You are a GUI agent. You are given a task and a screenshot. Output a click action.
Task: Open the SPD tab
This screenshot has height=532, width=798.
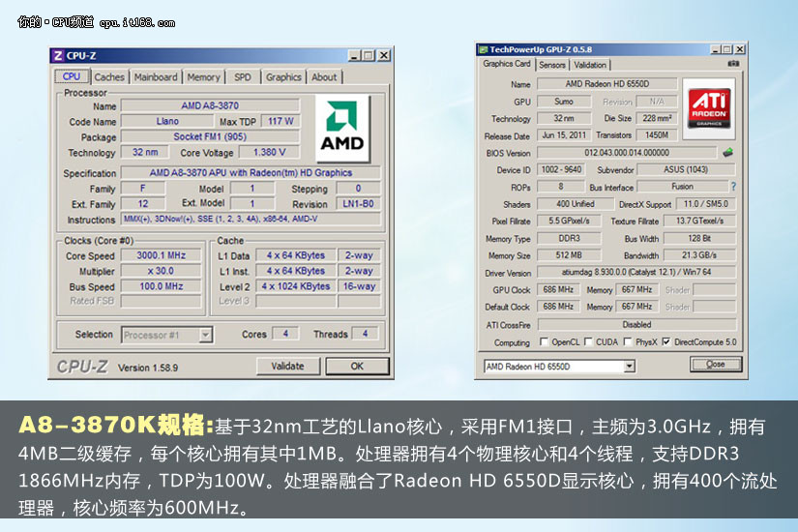coord(242,76)
